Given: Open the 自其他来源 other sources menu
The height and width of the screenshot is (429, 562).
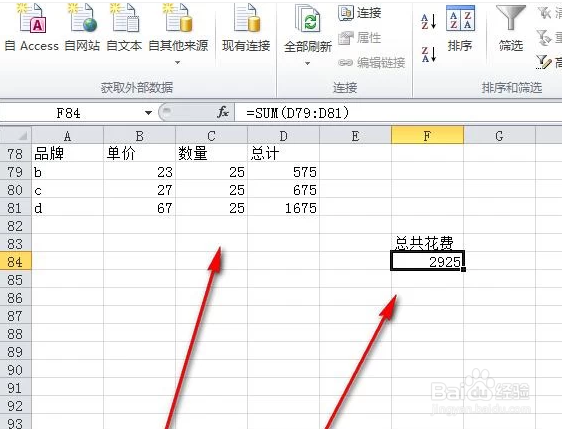Looking at the screenshot, I should tap(178, 34).
